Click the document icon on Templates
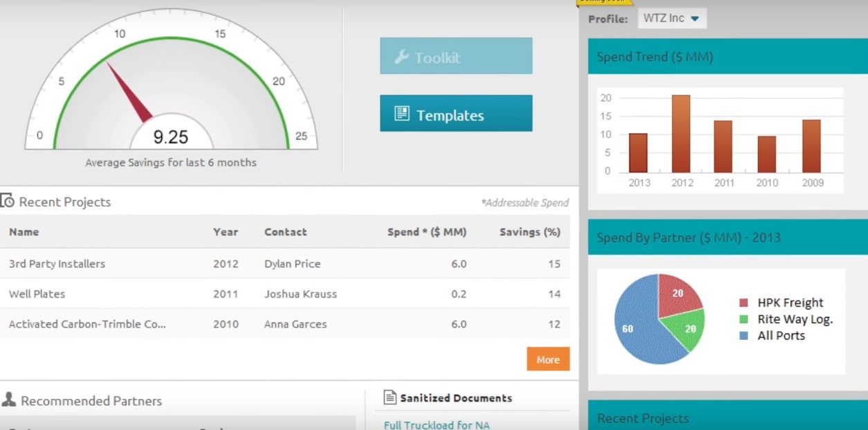The height and width of the screenshot is (430, 868). coord(402,113)
